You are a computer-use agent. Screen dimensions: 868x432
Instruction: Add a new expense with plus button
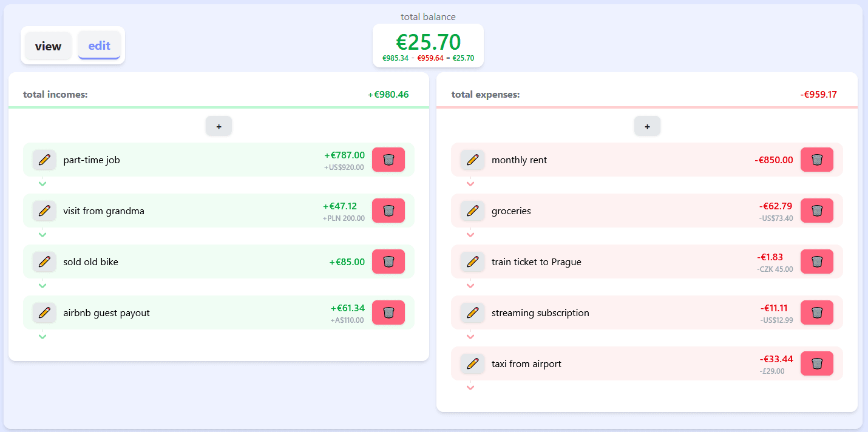tap(647, 126)
